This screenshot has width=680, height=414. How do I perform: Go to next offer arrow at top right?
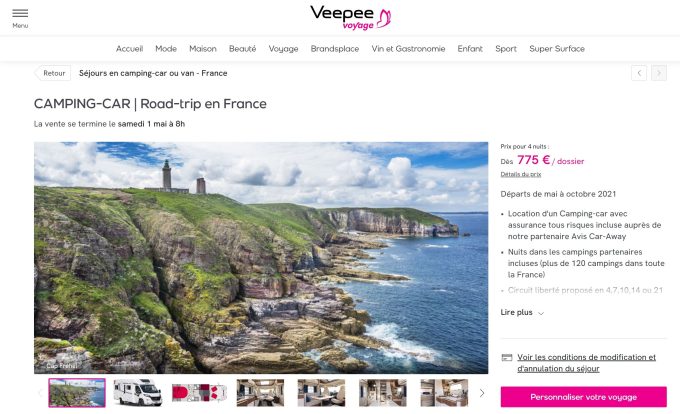coord(659,73)
